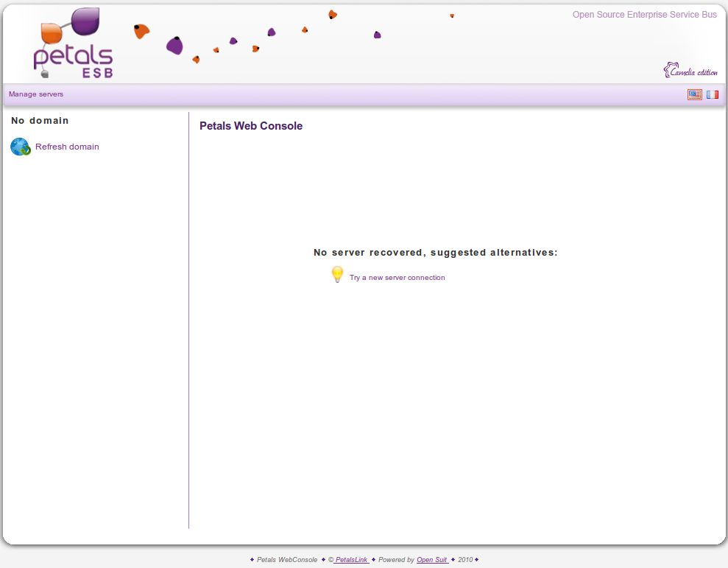
Task: Click the globe icon beside Refresh domain
Action: point(20,147)
